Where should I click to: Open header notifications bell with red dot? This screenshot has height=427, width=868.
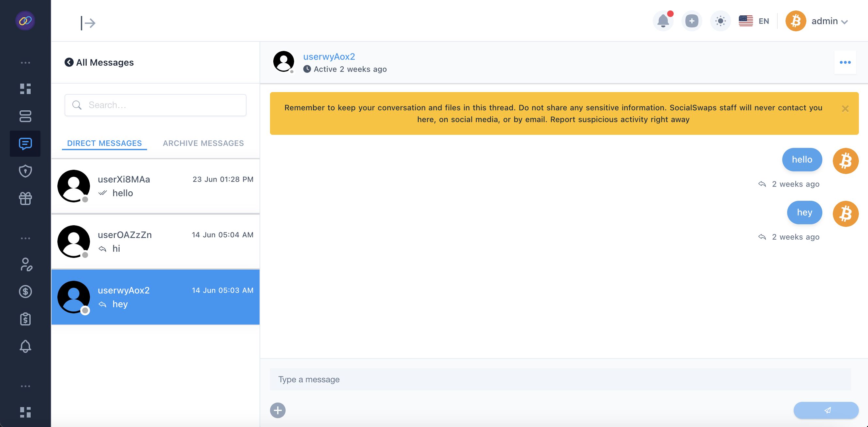663,21
